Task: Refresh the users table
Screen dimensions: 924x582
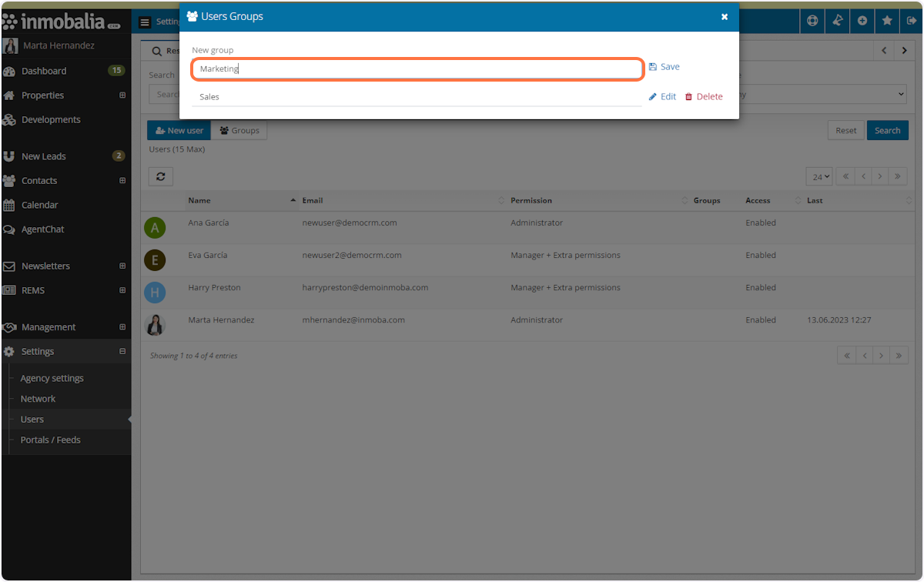Action: [161, 176]
